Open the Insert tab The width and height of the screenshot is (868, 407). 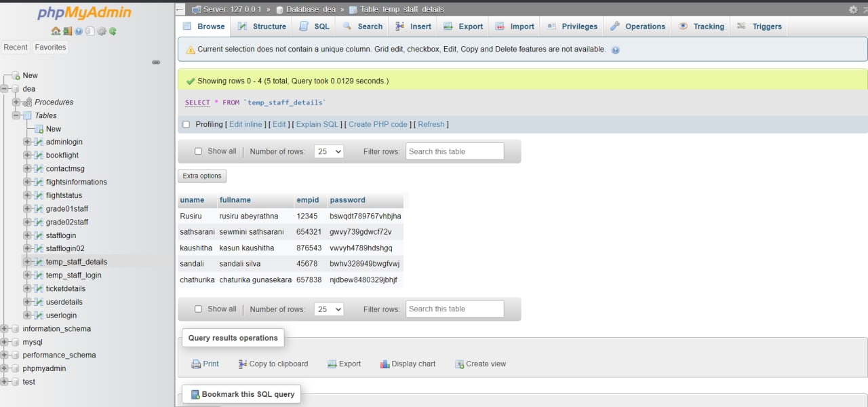point(414,26)
